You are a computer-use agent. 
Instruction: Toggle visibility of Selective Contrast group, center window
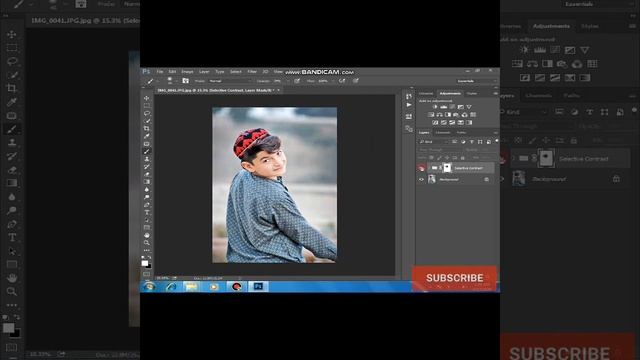(x=422, y=168)
